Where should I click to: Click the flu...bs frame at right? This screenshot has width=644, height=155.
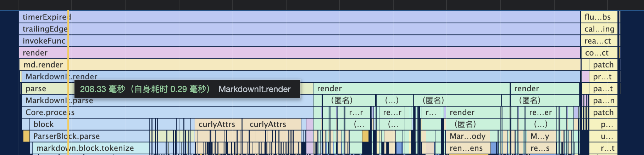click(598, 17)
